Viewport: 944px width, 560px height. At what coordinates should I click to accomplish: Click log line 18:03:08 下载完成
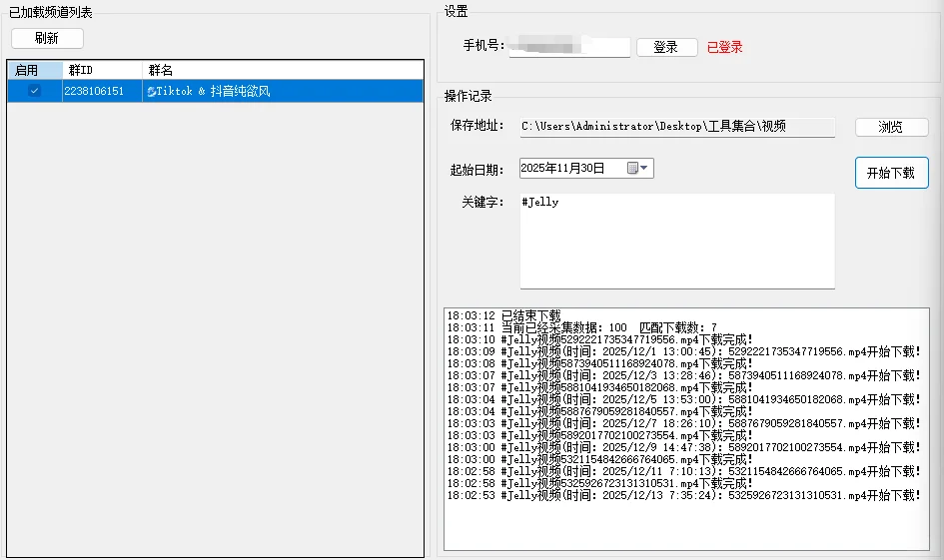pos(599,363)
